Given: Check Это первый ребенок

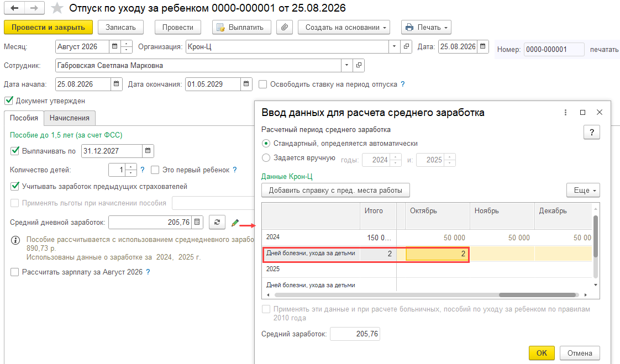Looking at the screenshot, I should pos(155,170).
